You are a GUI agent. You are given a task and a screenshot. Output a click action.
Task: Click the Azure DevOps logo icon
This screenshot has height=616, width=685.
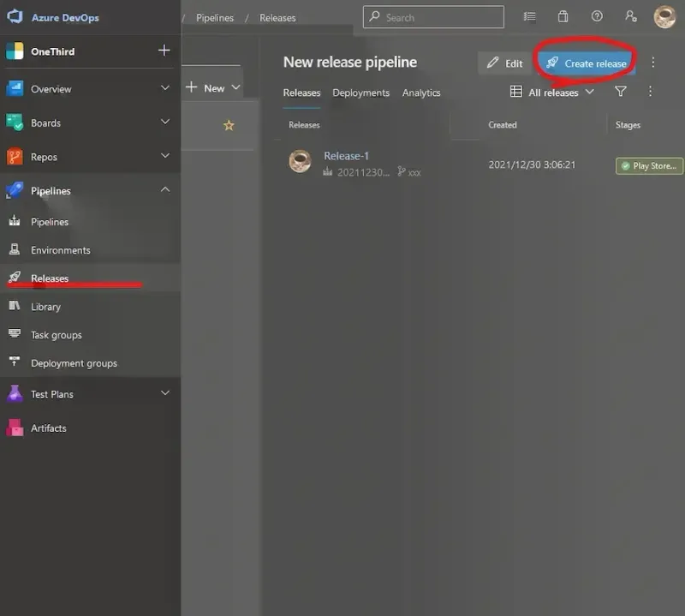coord(15,17)
